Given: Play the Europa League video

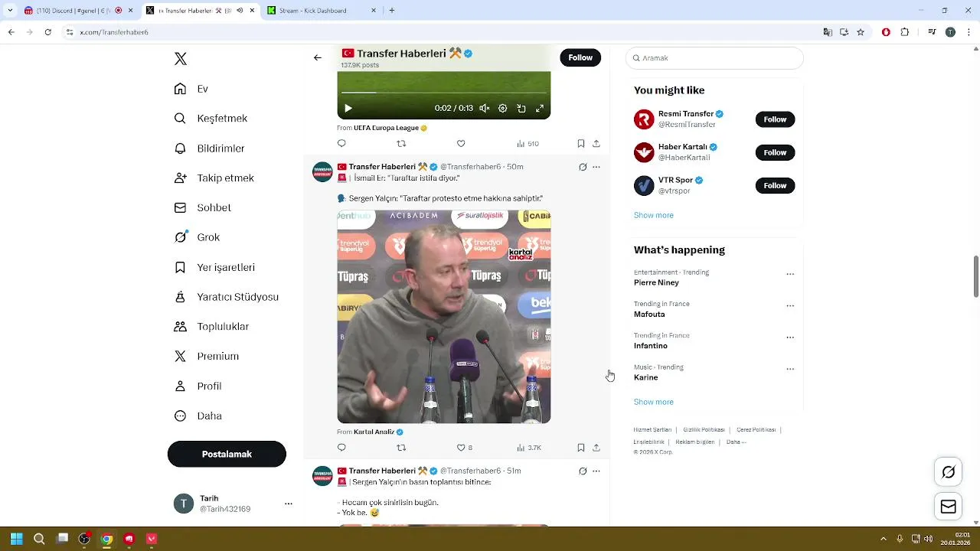Looking at the screenshot, I should 348,109.
